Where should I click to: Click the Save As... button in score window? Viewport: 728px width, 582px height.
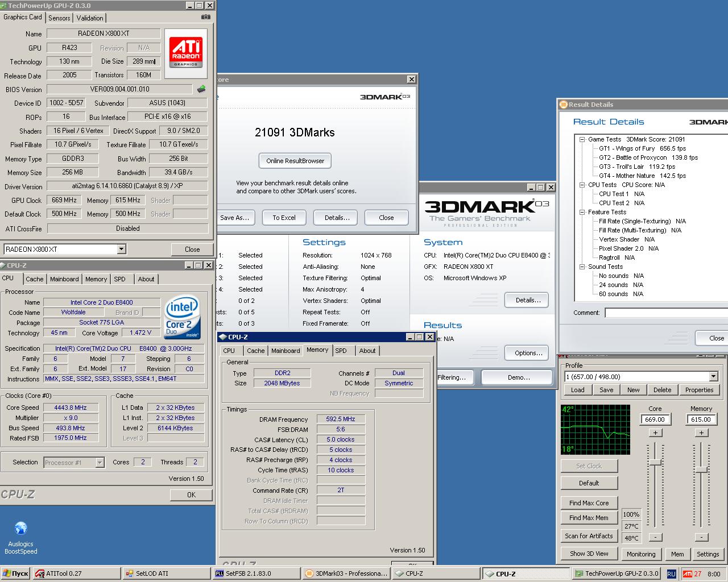(235, 218)
